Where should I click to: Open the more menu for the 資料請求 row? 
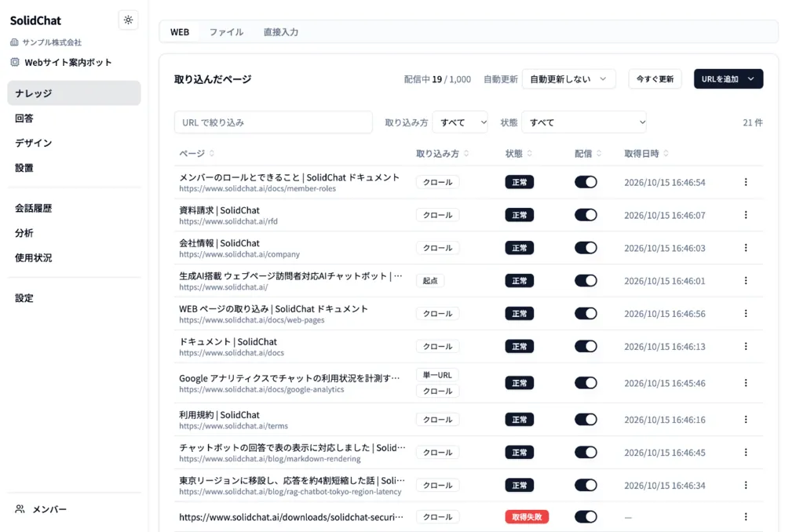point(746,215)
